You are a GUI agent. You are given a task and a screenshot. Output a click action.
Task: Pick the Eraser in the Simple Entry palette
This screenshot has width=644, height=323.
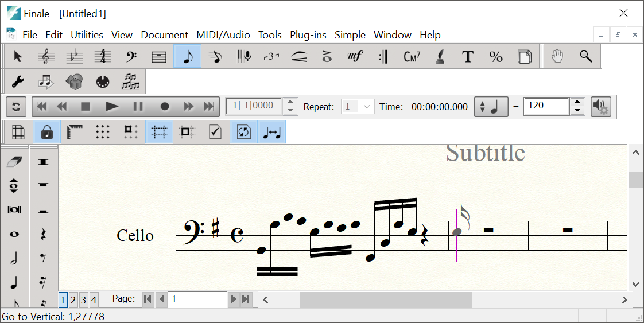(x=14, y=162)
